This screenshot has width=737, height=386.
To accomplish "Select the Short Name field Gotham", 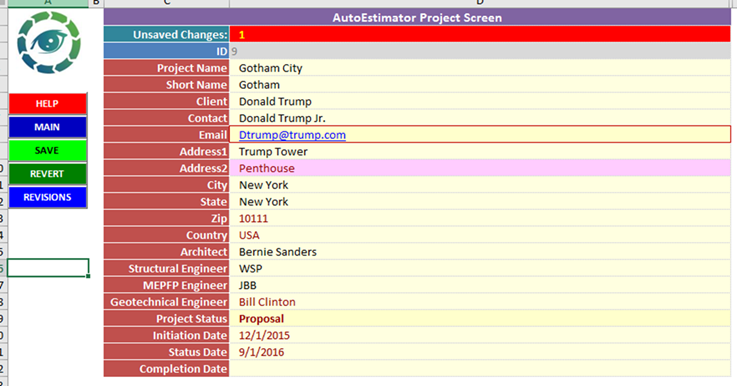I will point(480,85).
